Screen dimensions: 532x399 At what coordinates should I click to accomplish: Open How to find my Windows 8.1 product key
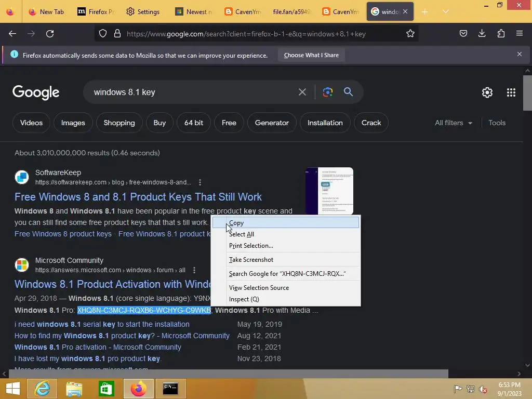[x=122, y=336]
